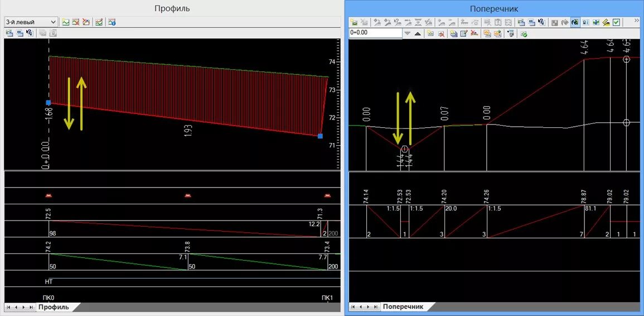Go to previous sheet in Поперечник tab bar
The width and height of the screenshot is (644, 316).
(x=360, y=307)
